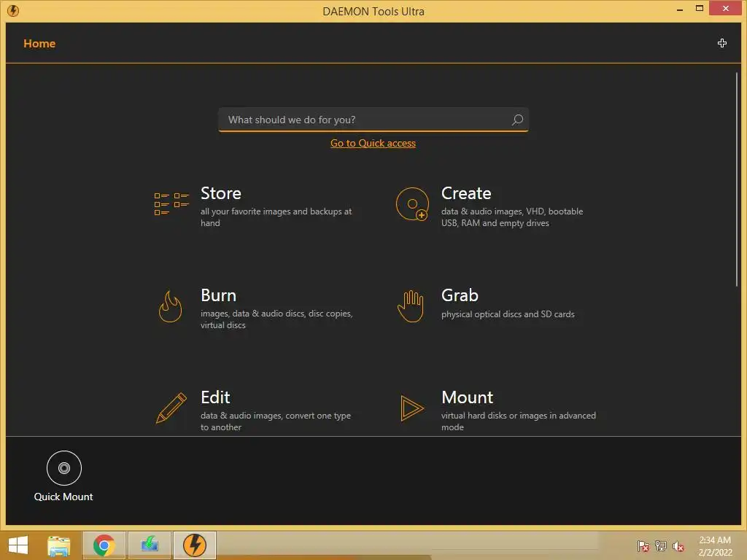This screenshot has height=560, width=747.
Task: Click the Quick Mount disc icon
Action: pos(64,468)
